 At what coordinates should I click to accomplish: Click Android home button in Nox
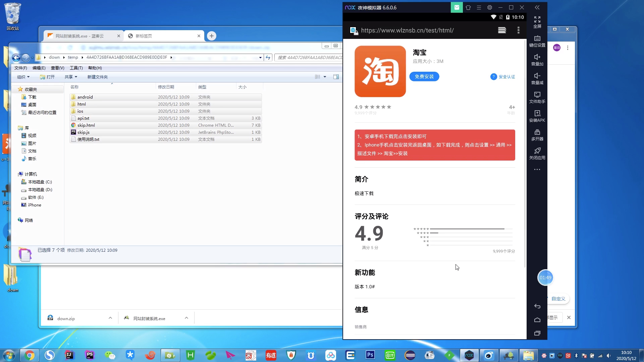pos(537,320)
